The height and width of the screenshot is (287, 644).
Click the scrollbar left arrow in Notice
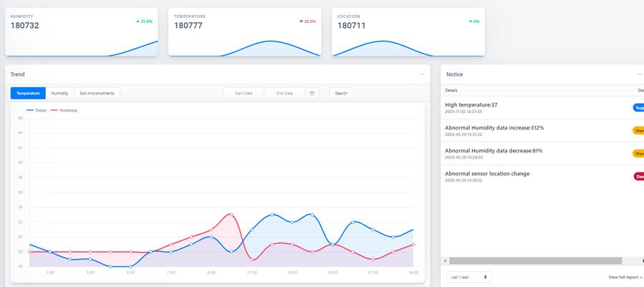(x=446, y=261)
